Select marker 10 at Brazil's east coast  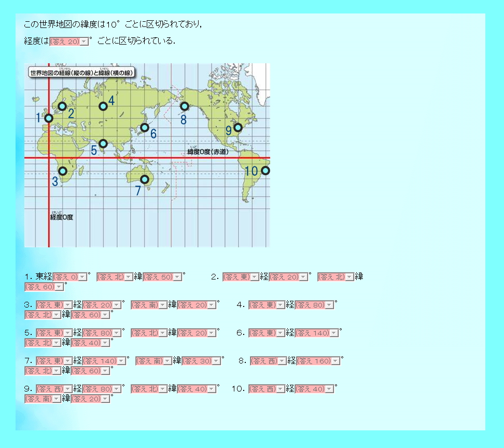tap(265, 171)
